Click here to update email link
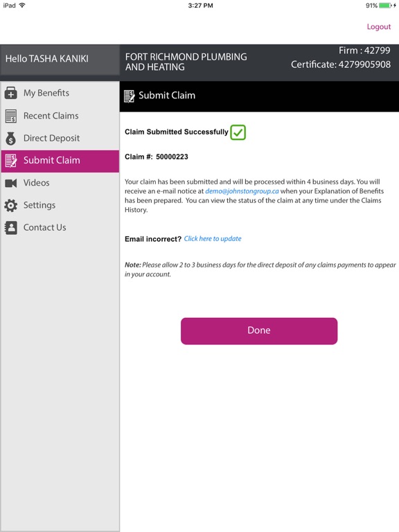The width and height of the screenshot is (399, 532). pyautogui.click(x=213, y=238)
